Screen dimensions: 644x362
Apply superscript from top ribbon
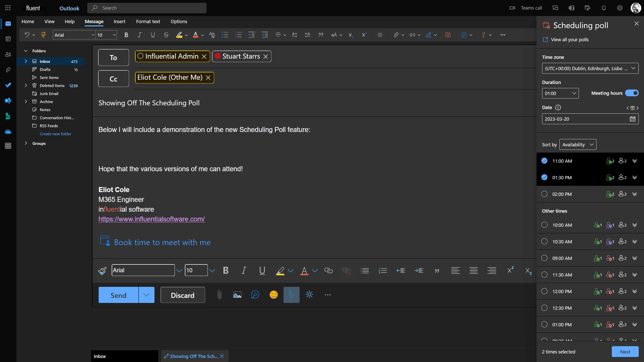point(364,35)
